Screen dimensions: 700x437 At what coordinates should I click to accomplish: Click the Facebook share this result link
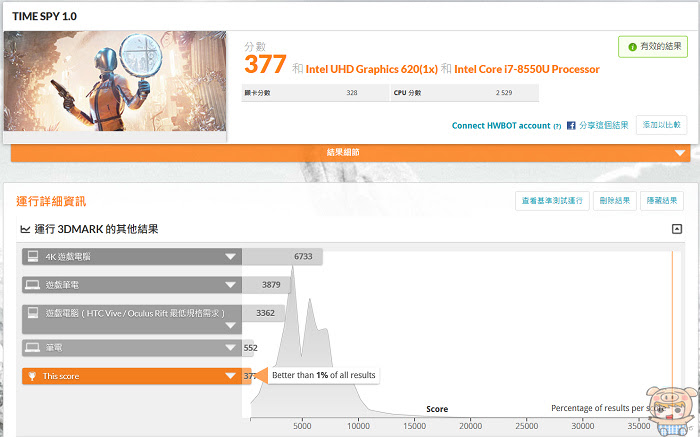tap(604, 125)
